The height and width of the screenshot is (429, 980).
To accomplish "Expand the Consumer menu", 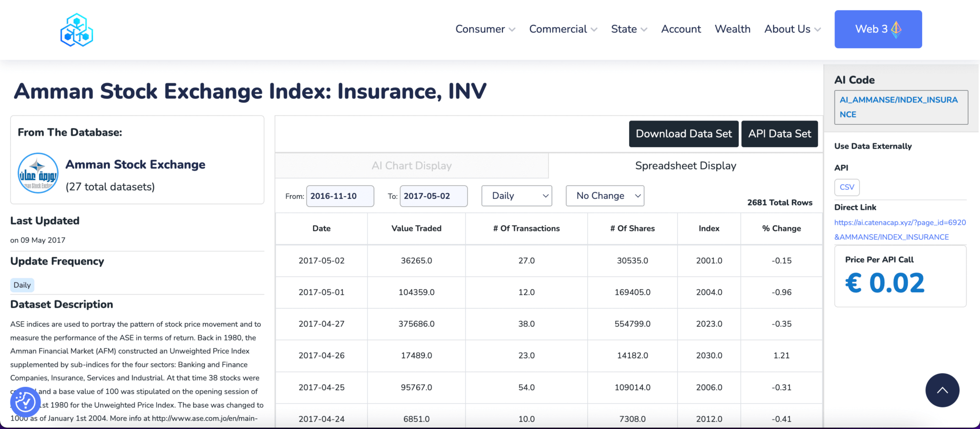I will (x=485, y=29).
